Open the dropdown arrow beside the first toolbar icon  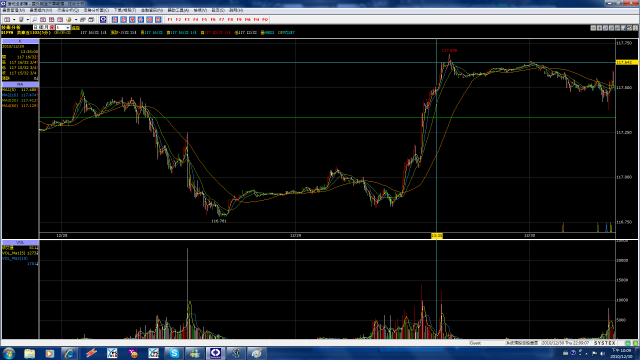14,19
